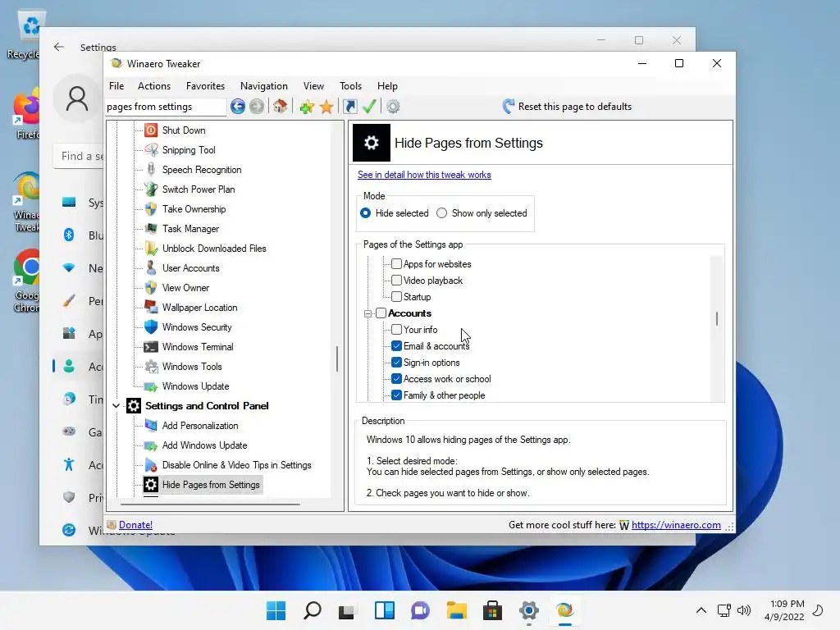Click Reset this page to defaults

567,107
